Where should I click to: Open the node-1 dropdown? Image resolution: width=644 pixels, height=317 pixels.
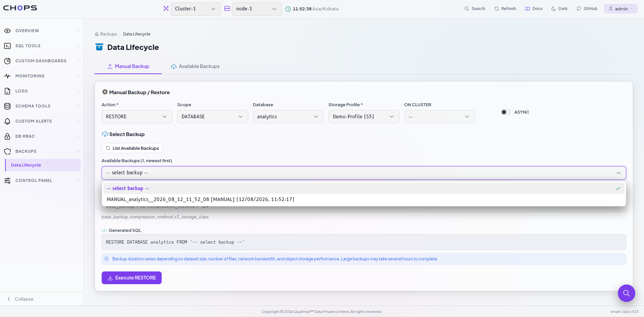pos(257,9)
